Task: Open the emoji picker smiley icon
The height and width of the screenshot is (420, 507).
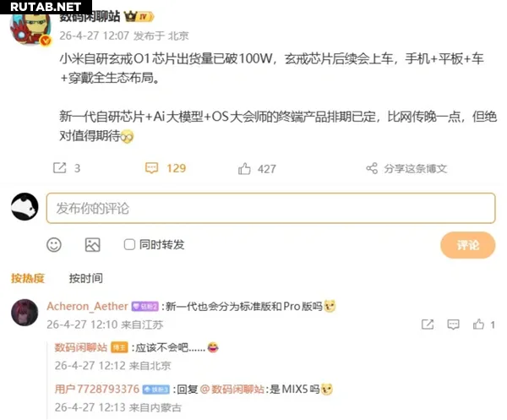Action: pyautogui.click(x=54, y=245)
